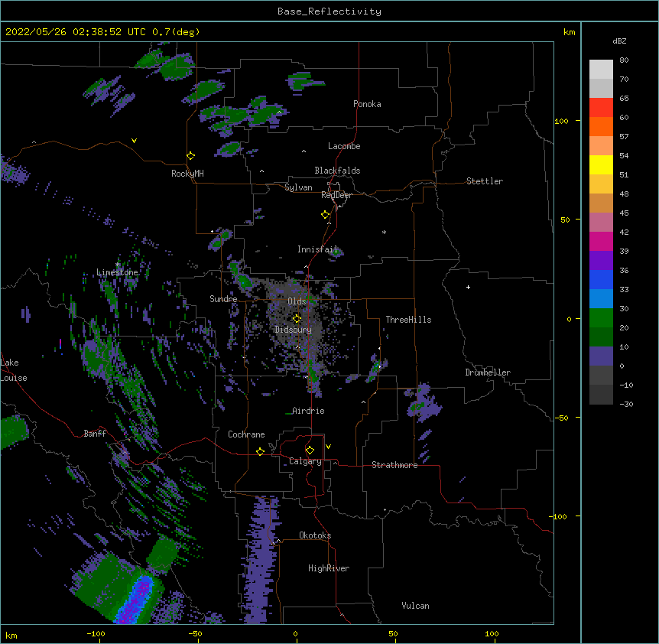
Task: Click the blue-purple intense echo southwest of the map
Action: tap(135, 600)
